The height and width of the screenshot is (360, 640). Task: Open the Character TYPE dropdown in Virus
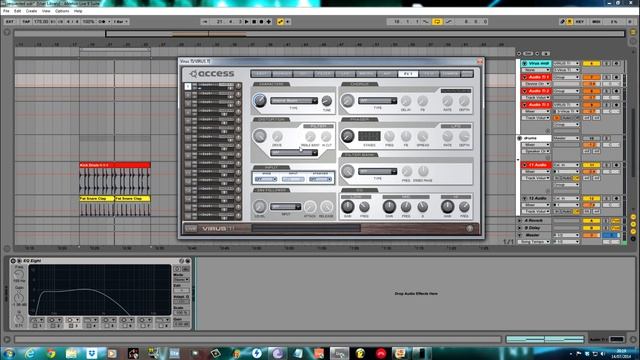[x=293, y=101]
